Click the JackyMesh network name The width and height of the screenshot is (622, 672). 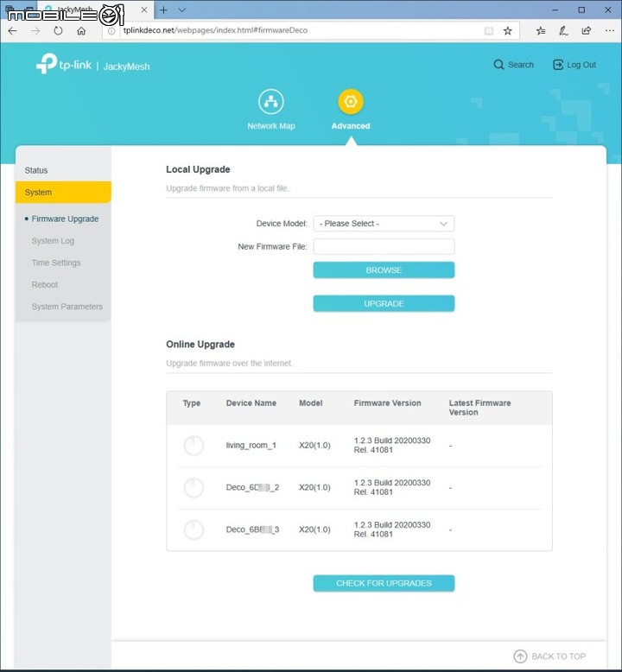pos(126,67)
